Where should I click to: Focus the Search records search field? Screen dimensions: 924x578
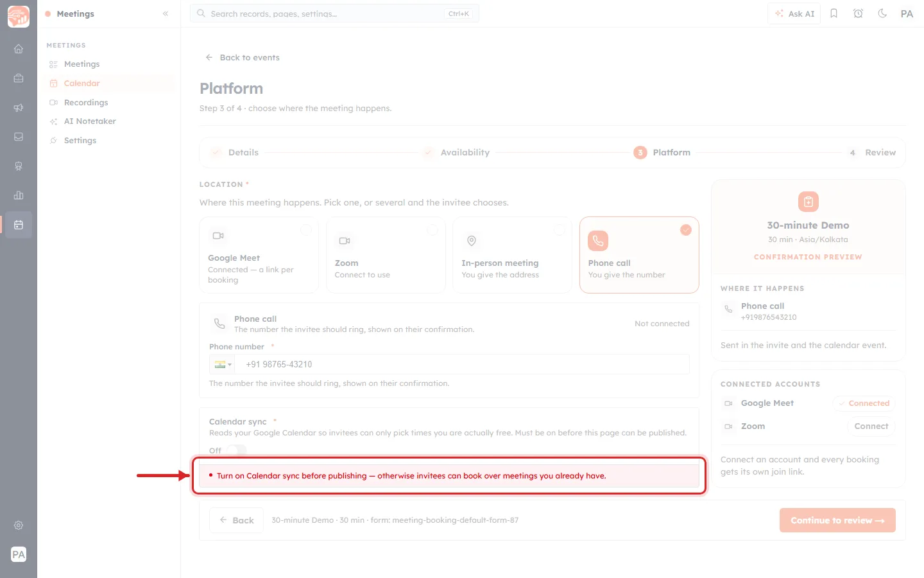pos(334,13)
